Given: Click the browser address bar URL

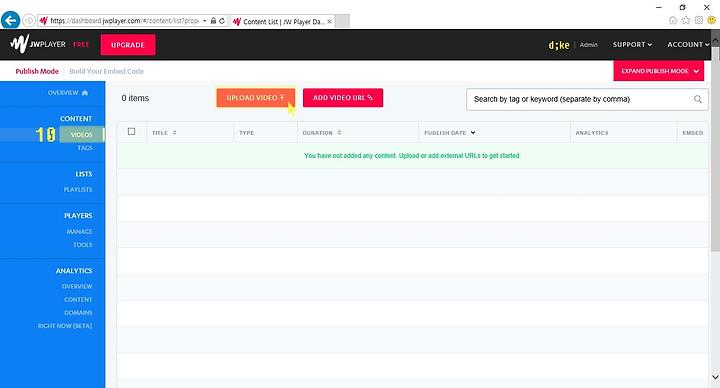Looking at the screenshot, I should click(124, 21).
